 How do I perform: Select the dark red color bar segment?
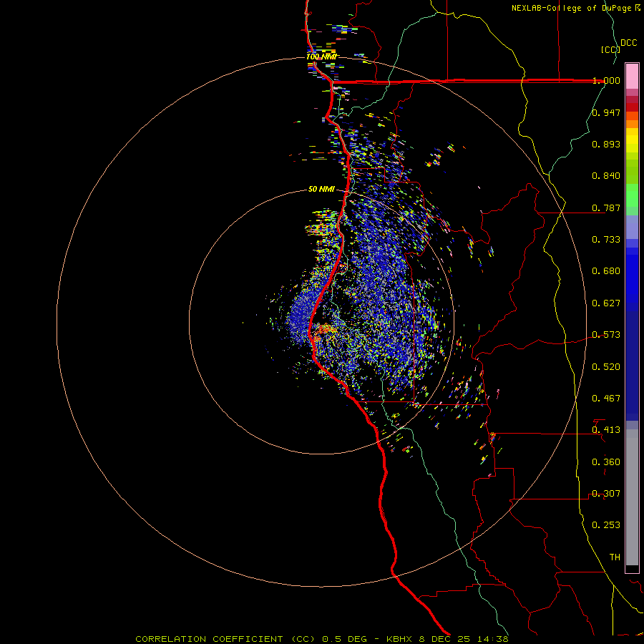632,107
